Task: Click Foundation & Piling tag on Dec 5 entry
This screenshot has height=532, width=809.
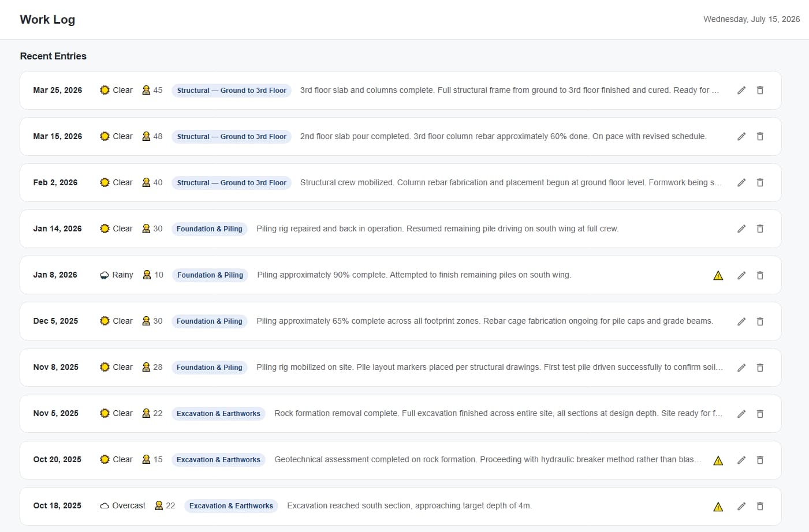Action: (210, 321)
